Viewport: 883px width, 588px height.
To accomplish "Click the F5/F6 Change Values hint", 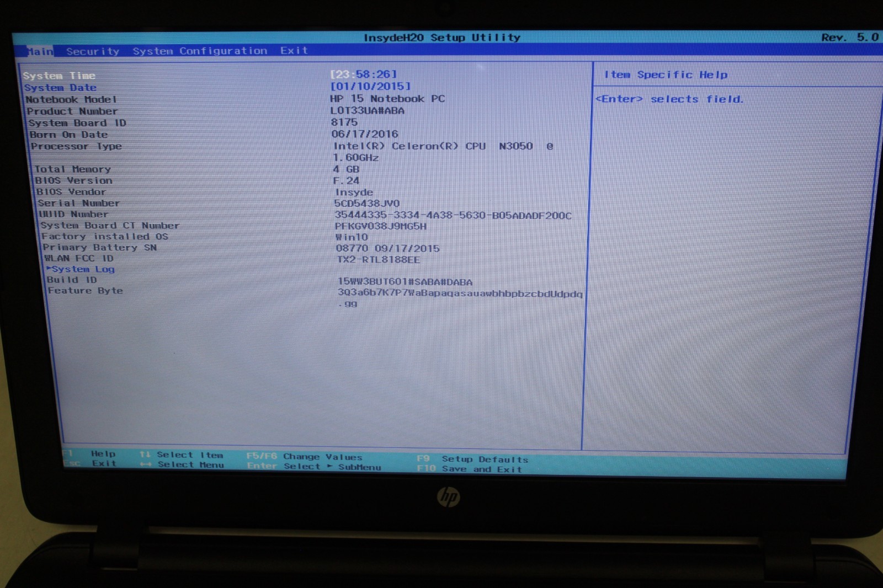I will [305, 457].
